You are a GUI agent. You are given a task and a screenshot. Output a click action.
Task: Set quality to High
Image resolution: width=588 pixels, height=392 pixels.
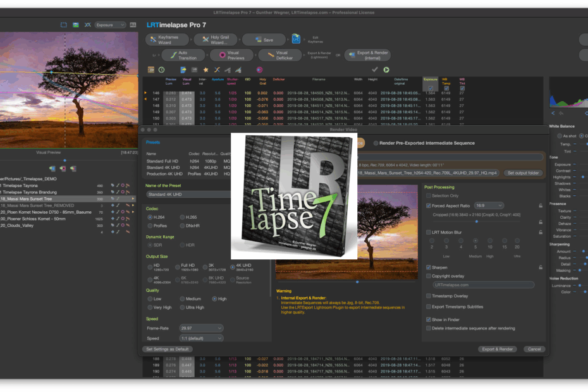[214, 299]
